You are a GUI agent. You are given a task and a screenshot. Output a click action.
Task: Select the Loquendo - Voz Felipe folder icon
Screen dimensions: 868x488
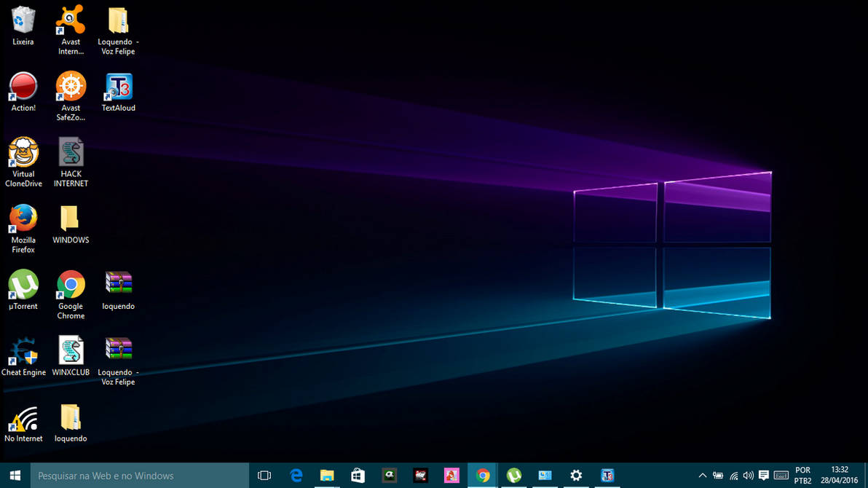click(x=118, y=30)
